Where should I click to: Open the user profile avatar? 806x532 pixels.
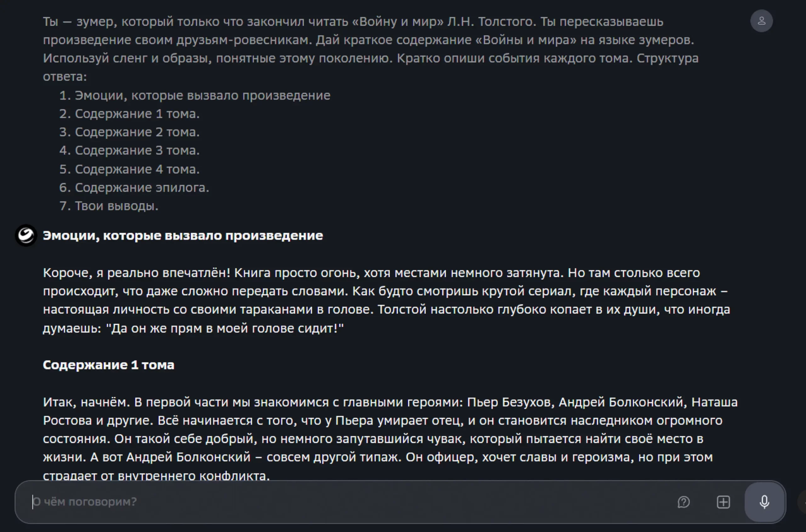[x=761, y=21]
